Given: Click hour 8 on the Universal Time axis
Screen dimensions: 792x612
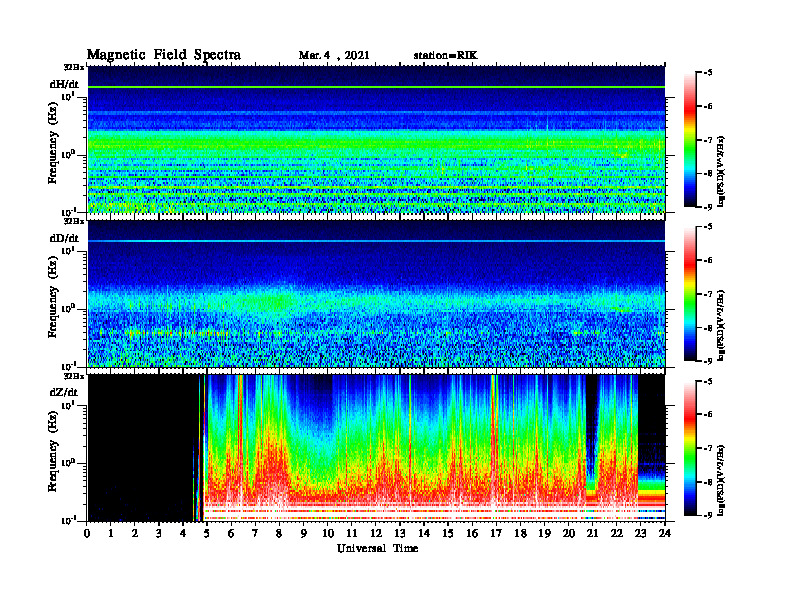Looking at the screenshot, I should click(279, 533).
